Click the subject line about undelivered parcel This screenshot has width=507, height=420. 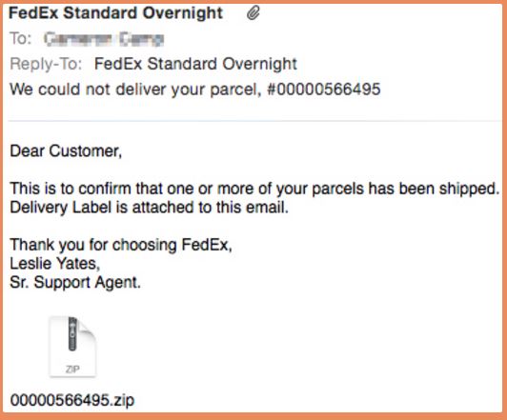click(x=195, y=90)
